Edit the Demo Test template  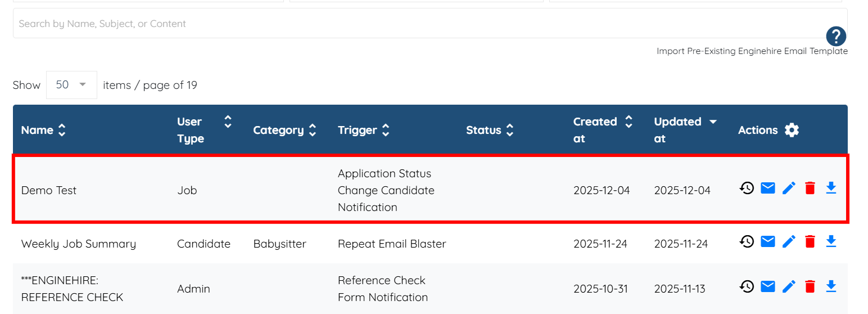tap(789, 188)
